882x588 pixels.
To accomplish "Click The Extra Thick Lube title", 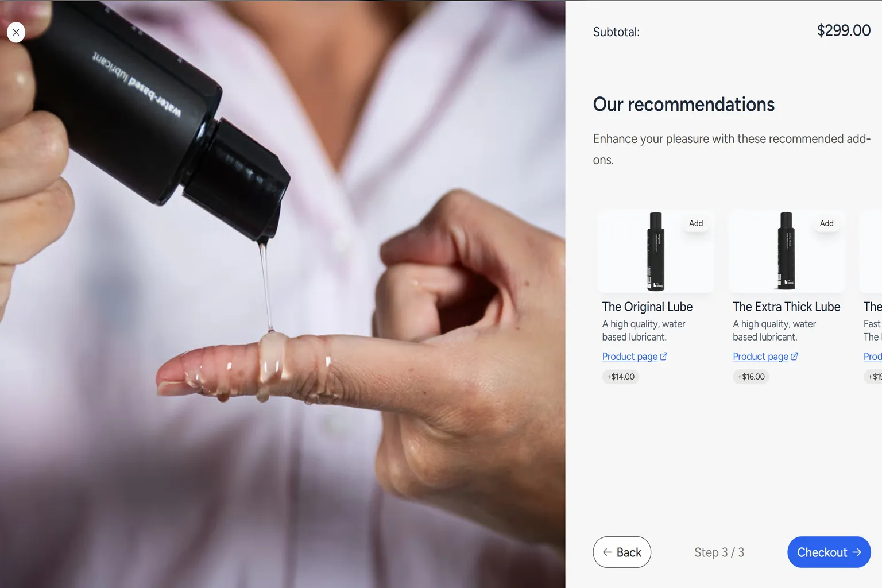I will tap(786, 307).
